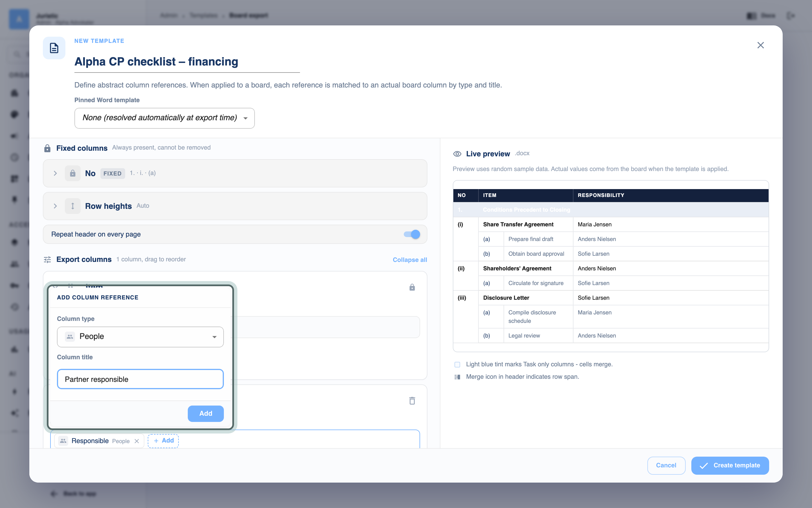Click the dashed + Add chip button
Screen dimensions: 812x508
click(164, 441)
